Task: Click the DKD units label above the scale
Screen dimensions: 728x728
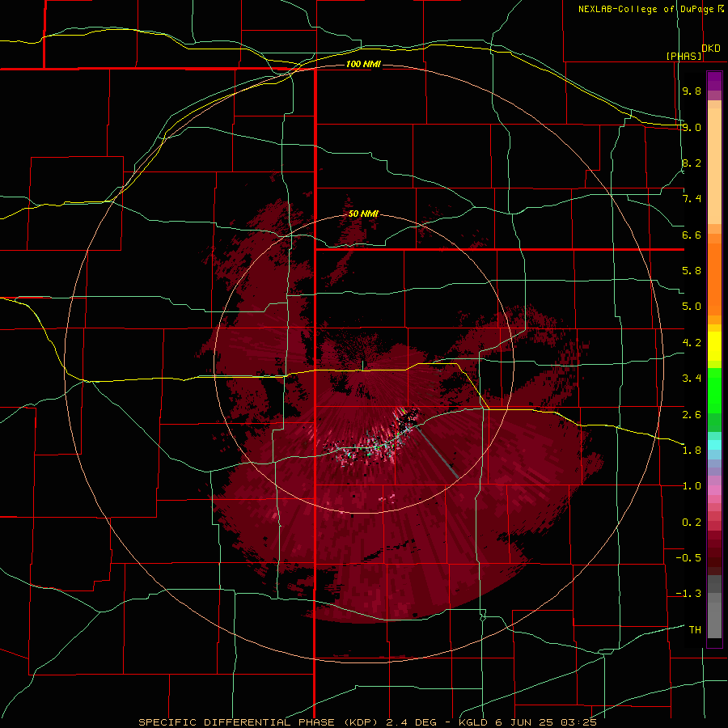Action: 711,49
